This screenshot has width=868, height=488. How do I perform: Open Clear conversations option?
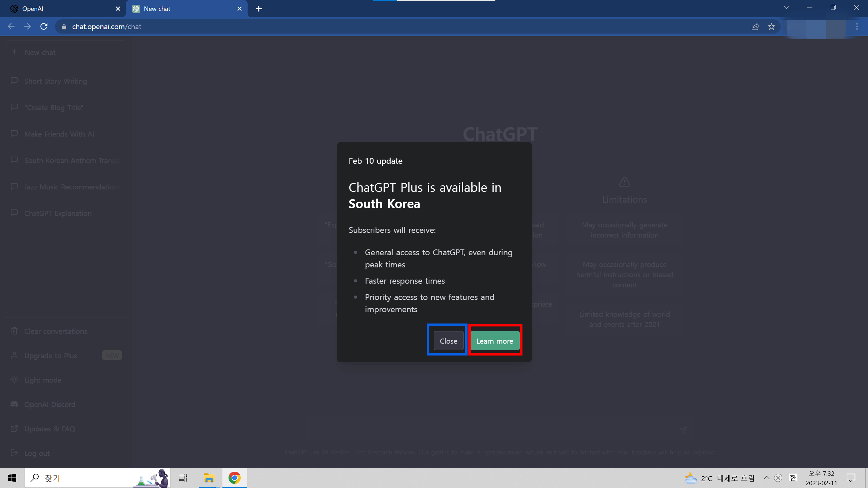(x=56, y=331)
